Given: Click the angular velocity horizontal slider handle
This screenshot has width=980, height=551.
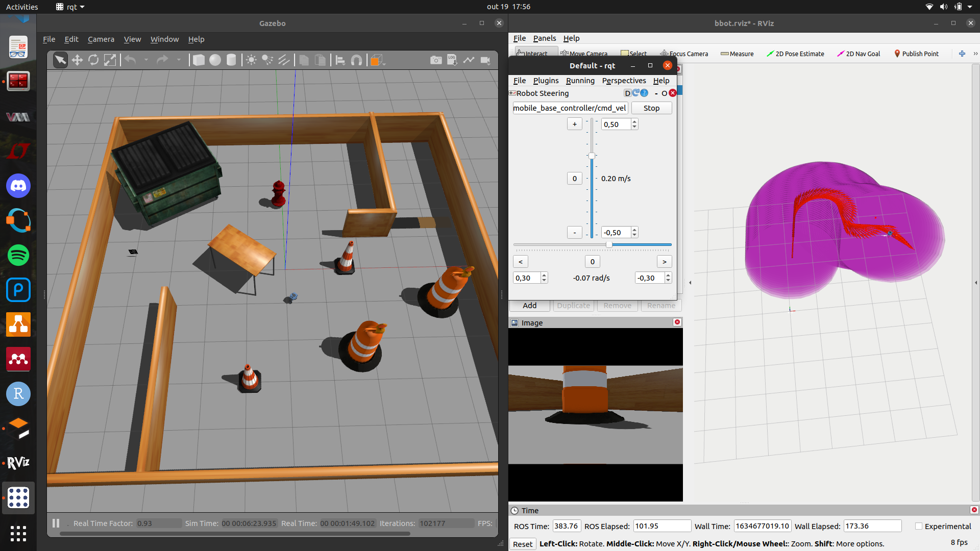Looking at the screenshot, I should coord(609,245).
